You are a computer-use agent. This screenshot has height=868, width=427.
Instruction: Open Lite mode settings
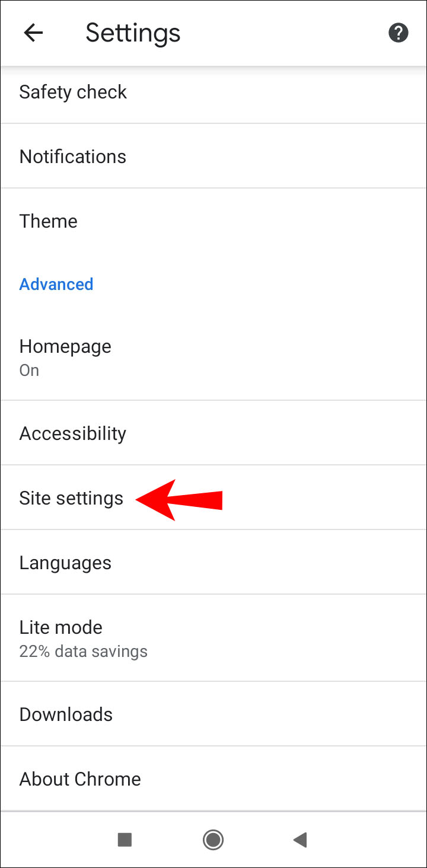tap(213, 639)
